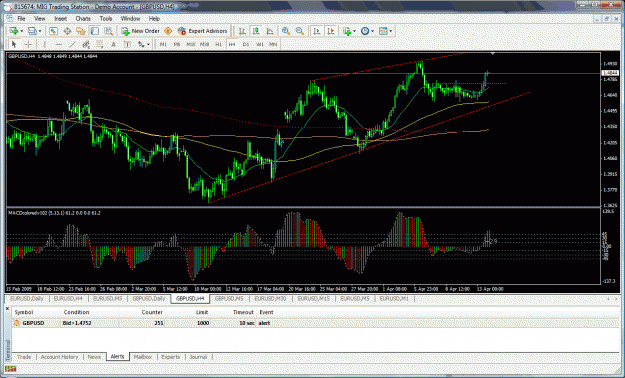Switch to the GBPUSD,Daily chart tab
Screen dimensions: 625x378
[149, 299]
